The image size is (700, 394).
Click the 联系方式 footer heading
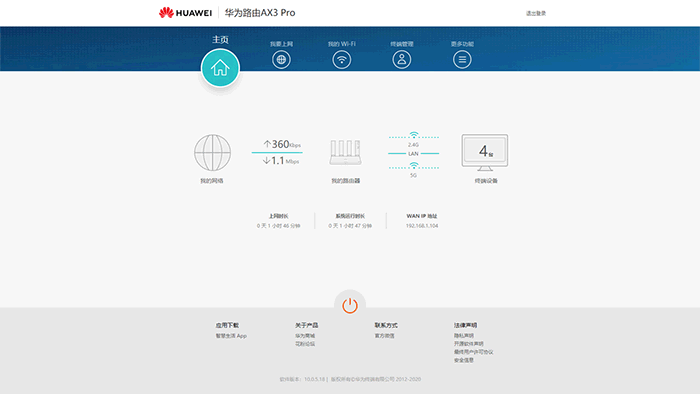386,325
